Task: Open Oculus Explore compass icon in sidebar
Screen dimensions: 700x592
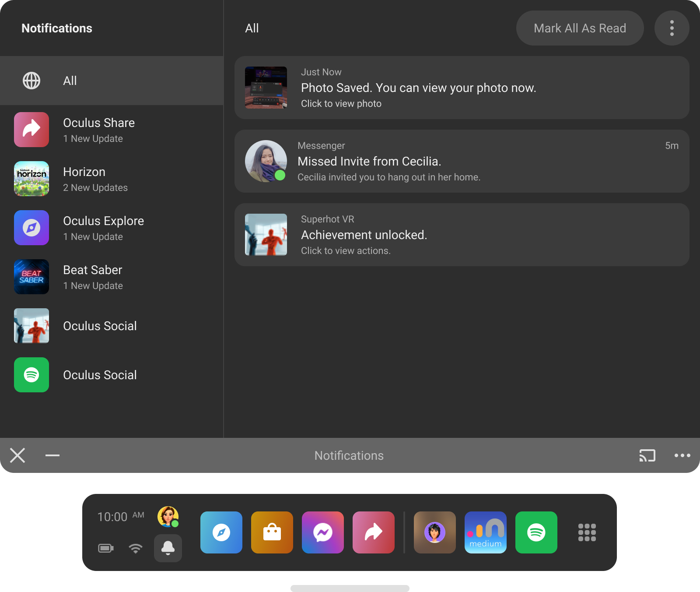Action: click(31, 228)
